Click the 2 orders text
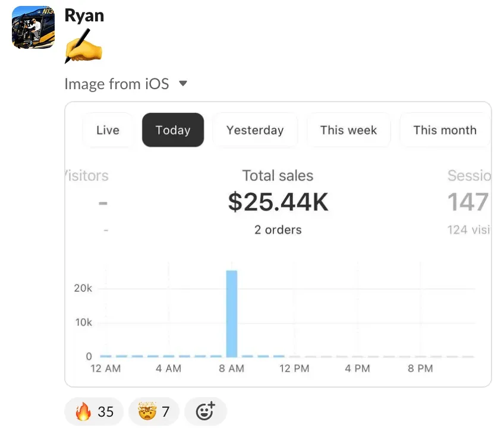Screen dimensions: 504x434 click(278, 230)
